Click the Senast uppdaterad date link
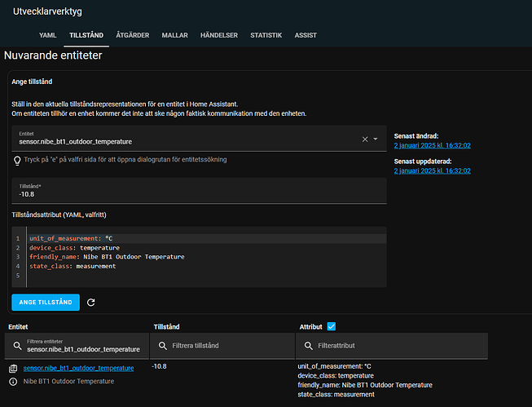Viewport: 532px width, 407px height. click(432, 171)
